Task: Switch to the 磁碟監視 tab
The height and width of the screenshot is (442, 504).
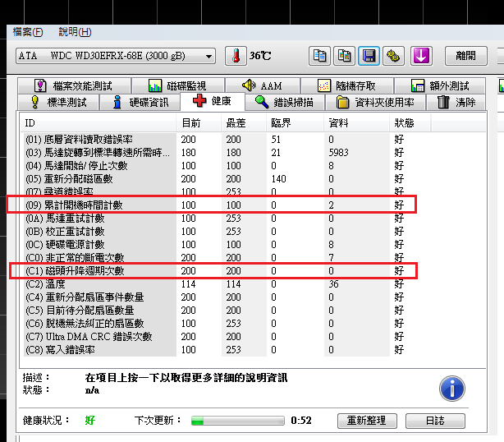Action: 178,86
